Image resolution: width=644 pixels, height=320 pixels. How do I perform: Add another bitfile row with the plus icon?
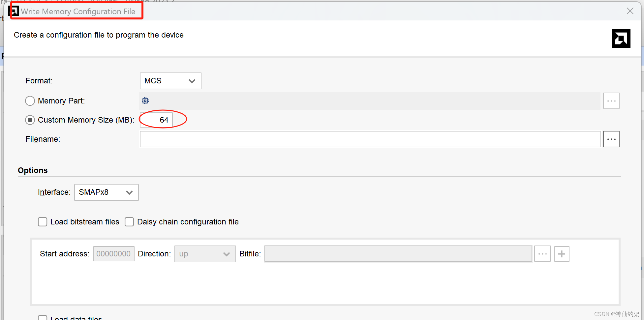(x=562, y=254)
